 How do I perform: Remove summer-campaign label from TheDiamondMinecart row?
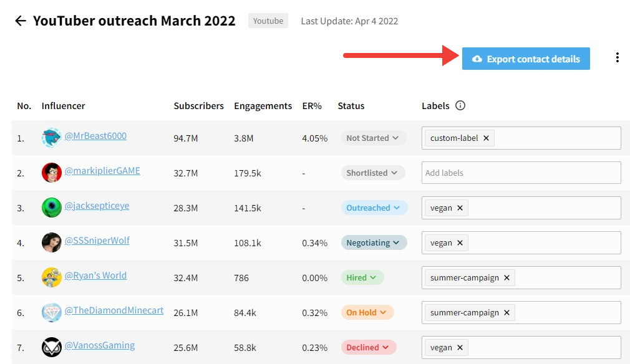[506, 313]
